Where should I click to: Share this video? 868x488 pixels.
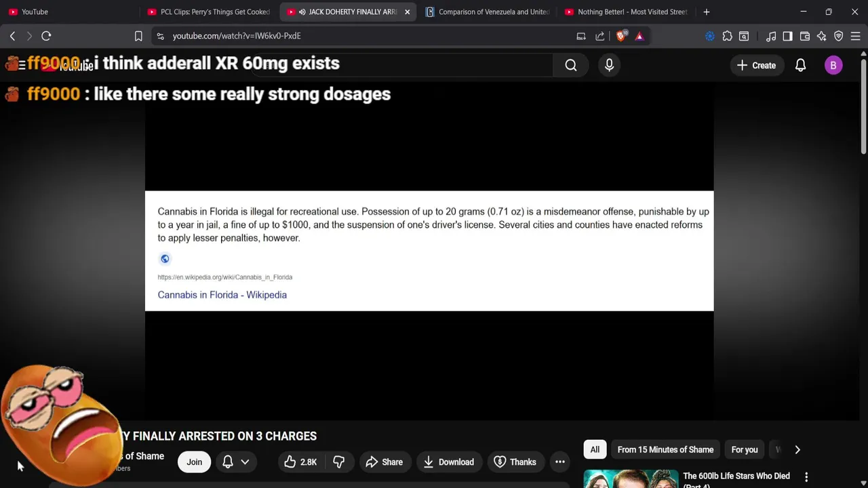384,462
